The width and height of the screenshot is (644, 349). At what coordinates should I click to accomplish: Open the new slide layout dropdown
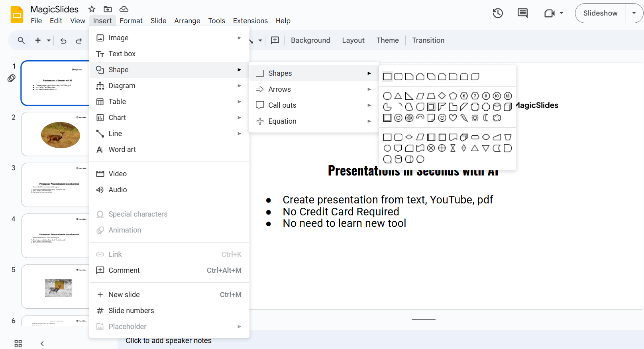[49, 40]
